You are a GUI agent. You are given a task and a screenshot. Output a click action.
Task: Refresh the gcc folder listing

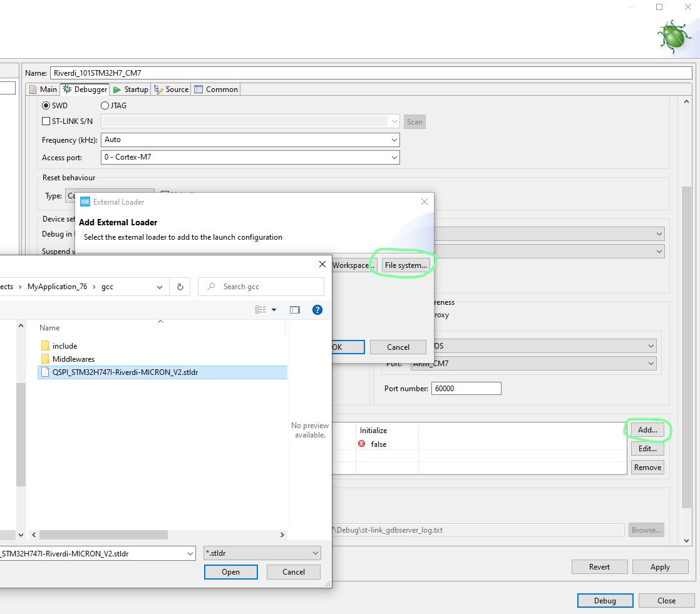(180, 287)
